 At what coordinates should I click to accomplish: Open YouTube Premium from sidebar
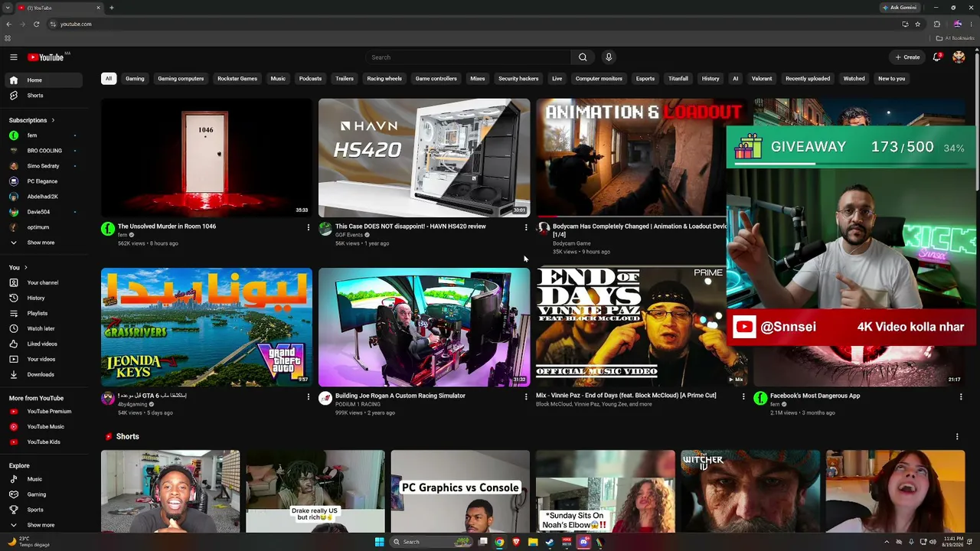(x=44, y=411)
